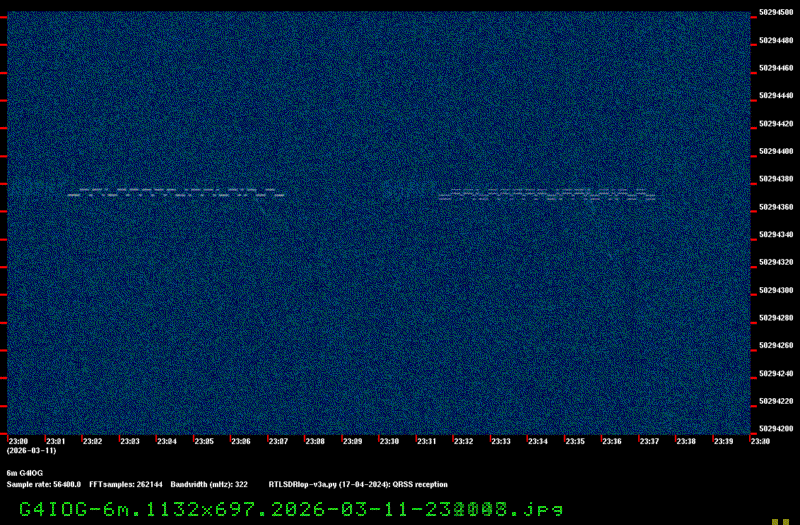The width and height of the screenshot is (800, 525).
Task: Select the 23:02 time label
Action: (92, 441)
